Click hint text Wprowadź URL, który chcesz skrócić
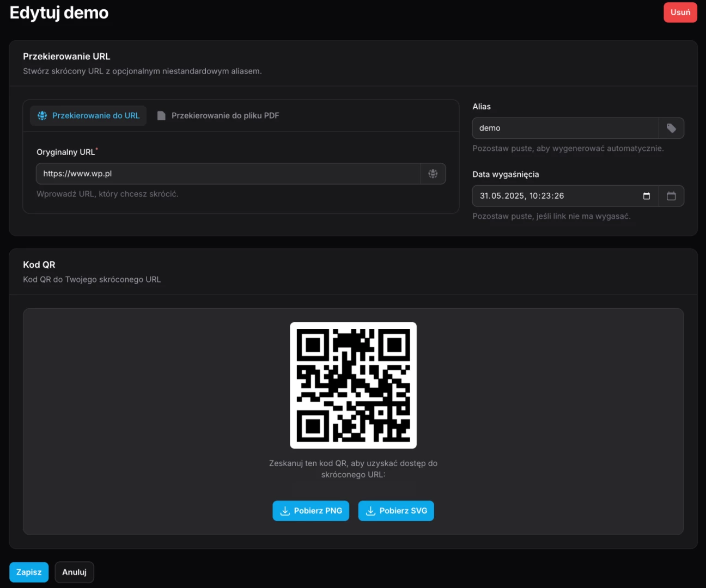The width and height of the screenshot is (706, 588). coord(107,194)
